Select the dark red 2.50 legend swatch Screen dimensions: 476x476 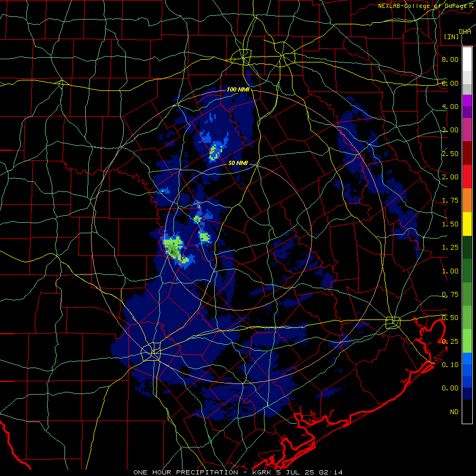[x=467, y=153]
